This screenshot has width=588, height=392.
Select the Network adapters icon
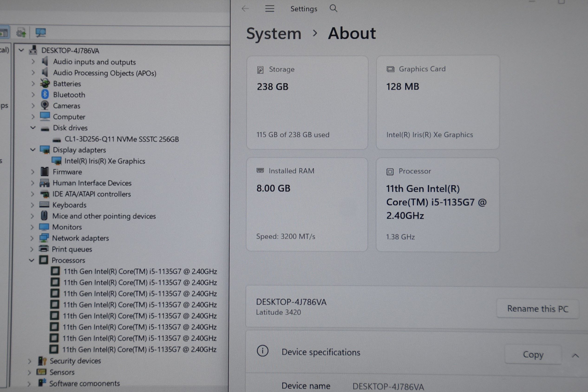[44, 238]
